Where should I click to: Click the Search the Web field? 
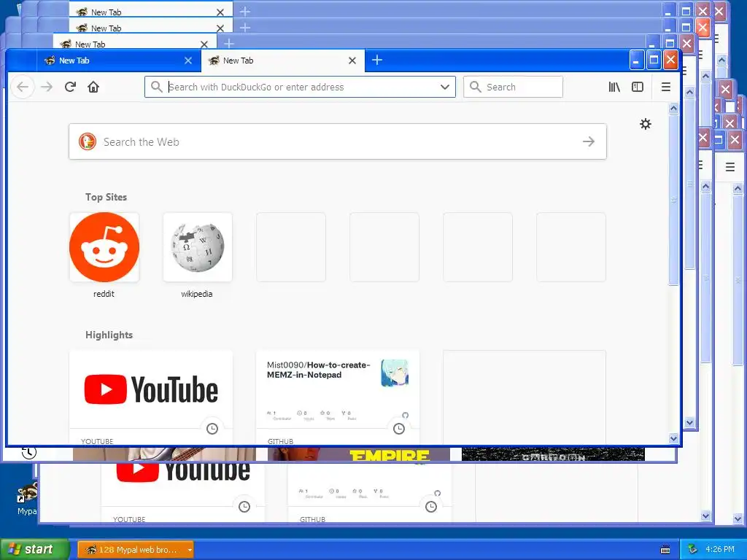(x=338, y=141)
